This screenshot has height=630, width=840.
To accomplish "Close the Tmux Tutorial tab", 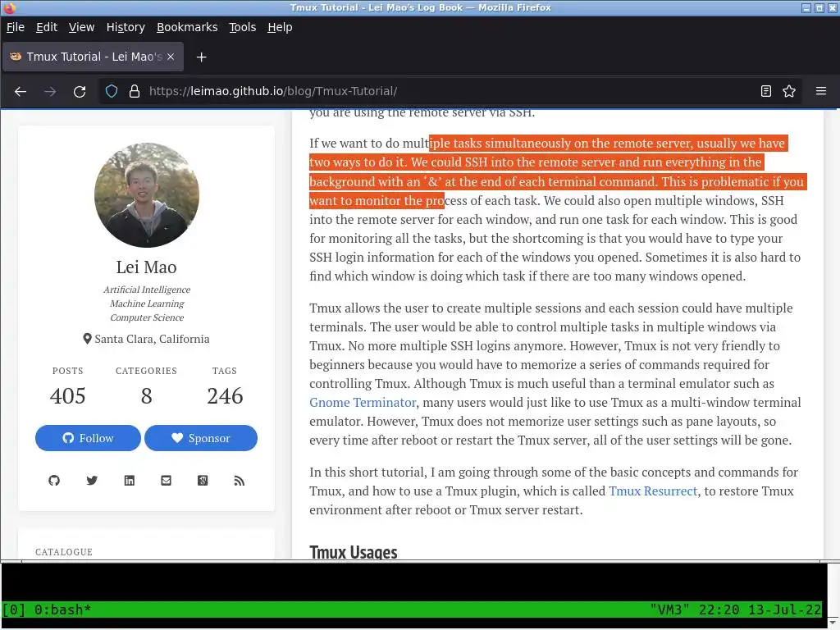I will point(171,57).
